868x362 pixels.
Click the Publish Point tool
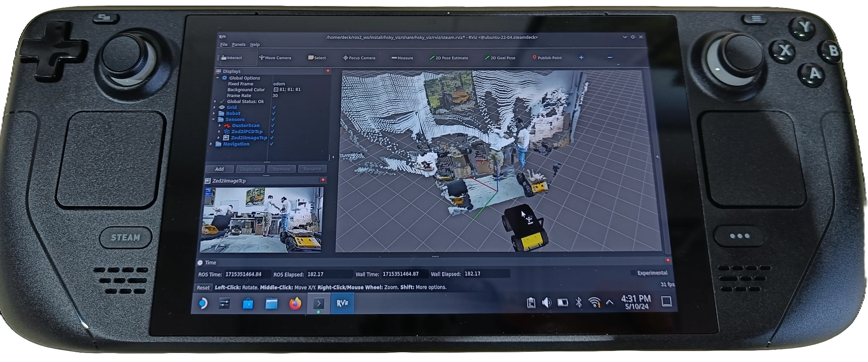(x=547, y=58)
